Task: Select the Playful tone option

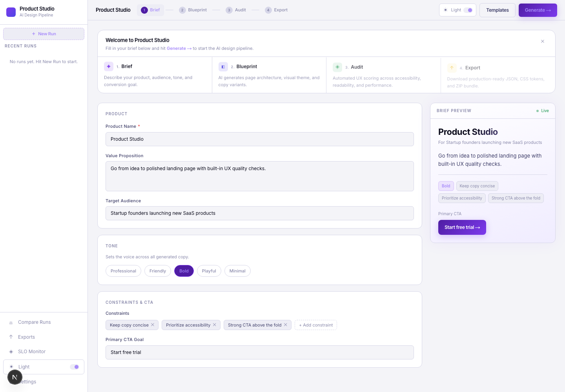Action: [209, 271]
